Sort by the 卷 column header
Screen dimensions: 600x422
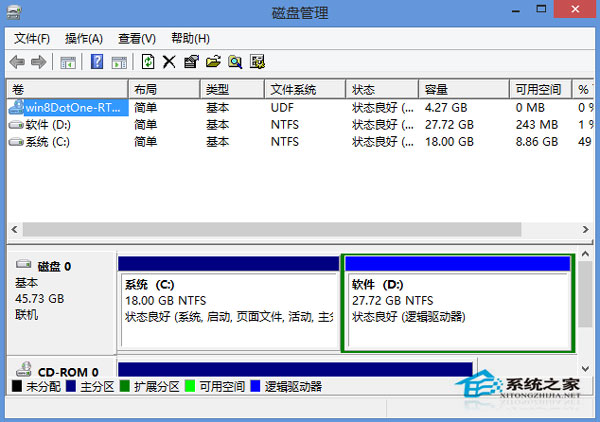[x=67, y=90]
